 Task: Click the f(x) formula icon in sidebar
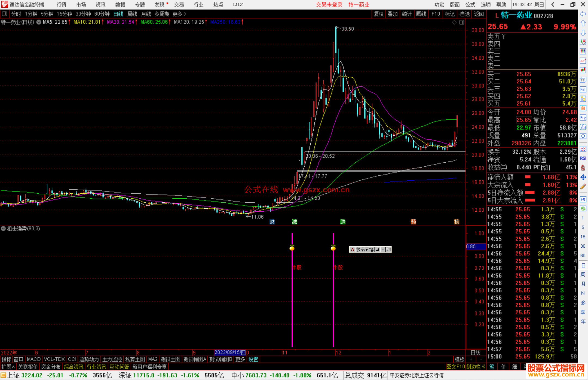click(x=583, y=127)
